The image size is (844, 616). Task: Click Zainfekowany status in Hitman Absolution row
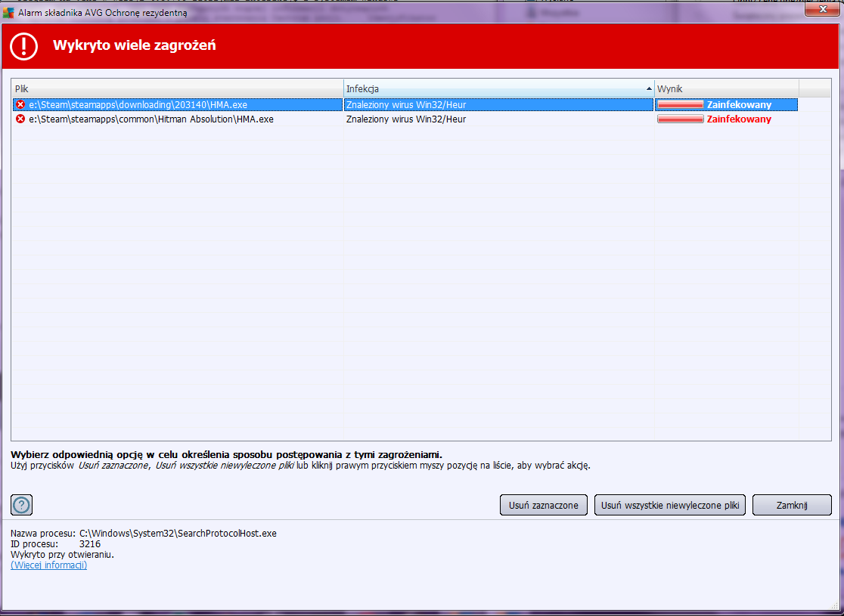click(x=739, y=119)
